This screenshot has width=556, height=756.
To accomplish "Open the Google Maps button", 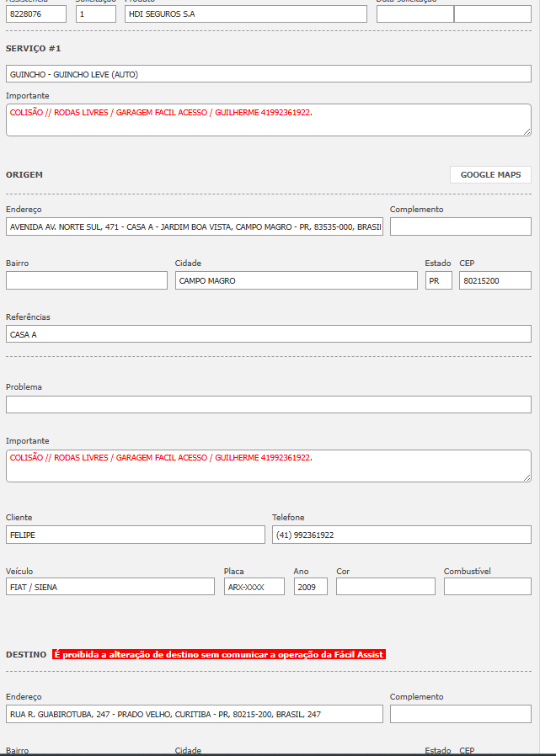I will pyautogui.click(x=490, y=174).
